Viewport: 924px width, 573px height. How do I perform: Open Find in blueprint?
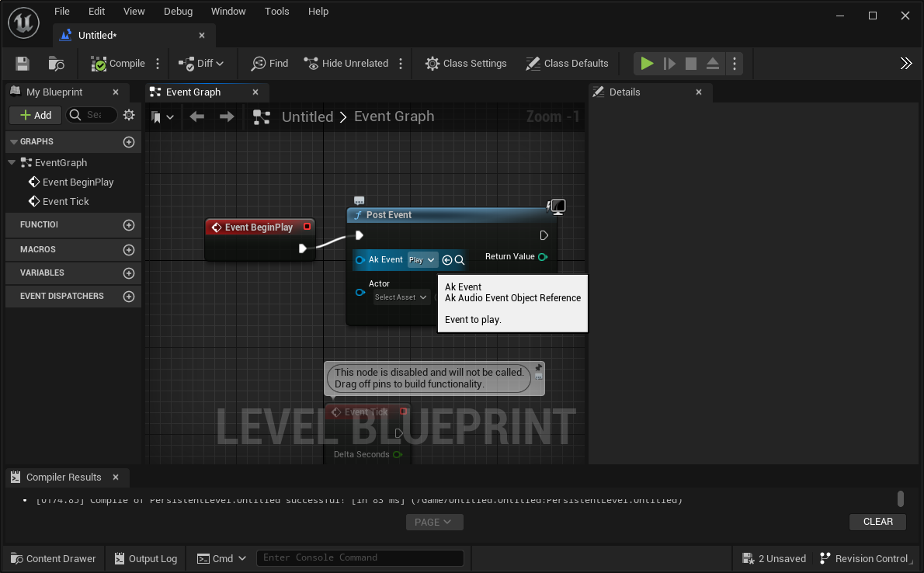click(269, 64)
